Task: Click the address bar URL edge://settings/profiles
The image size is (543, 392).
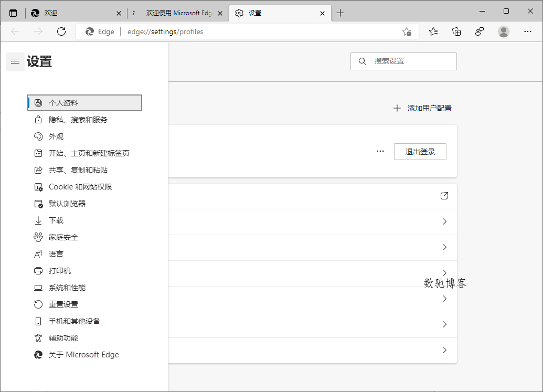Action: tap(165, 32)
